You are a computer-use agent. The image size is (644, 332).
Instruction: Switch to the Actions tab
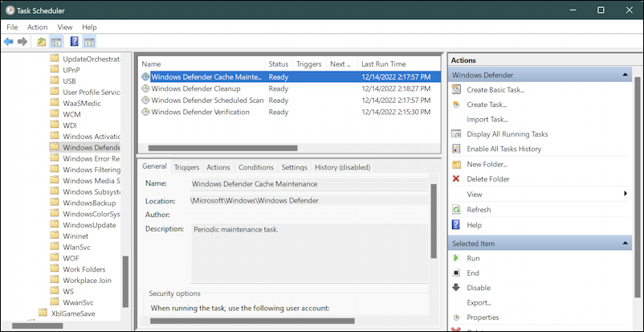[218, 167]
